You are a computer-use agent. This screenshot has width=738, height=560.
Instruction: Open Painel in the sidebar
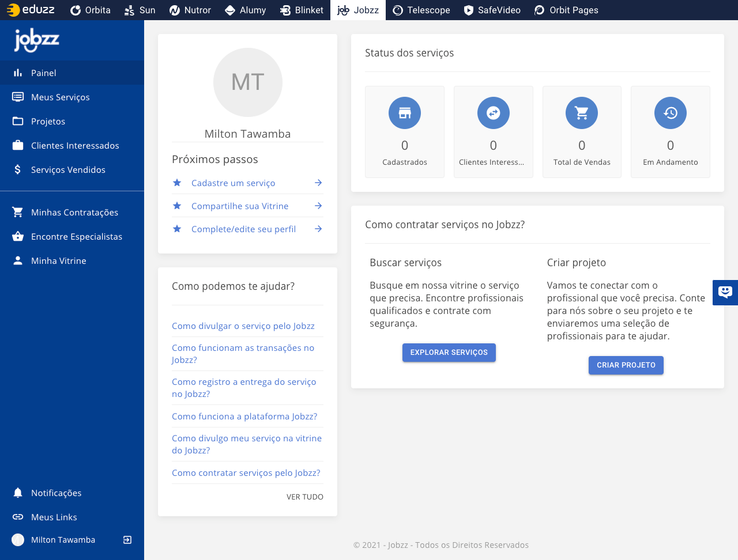[x=72, y=73]
